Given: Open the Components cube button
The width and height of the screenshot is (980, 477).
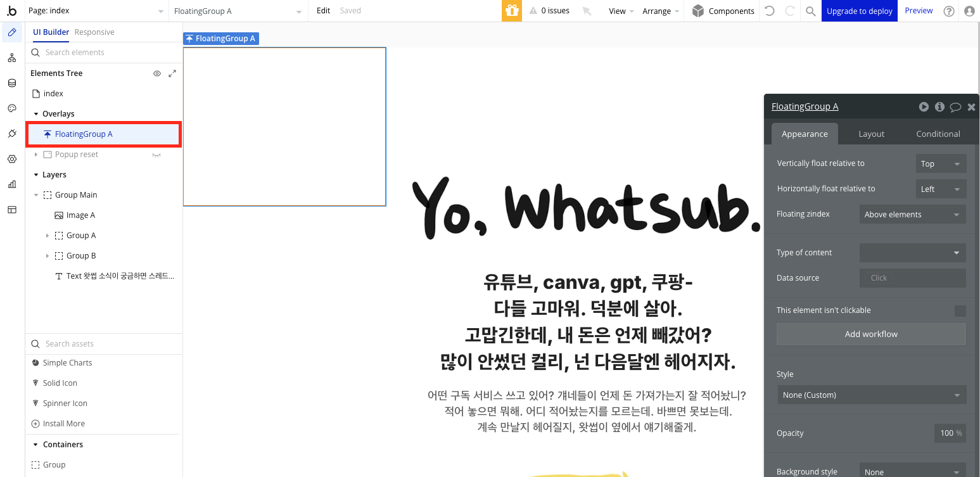Looking at the screenshot, I should (723, 11).
